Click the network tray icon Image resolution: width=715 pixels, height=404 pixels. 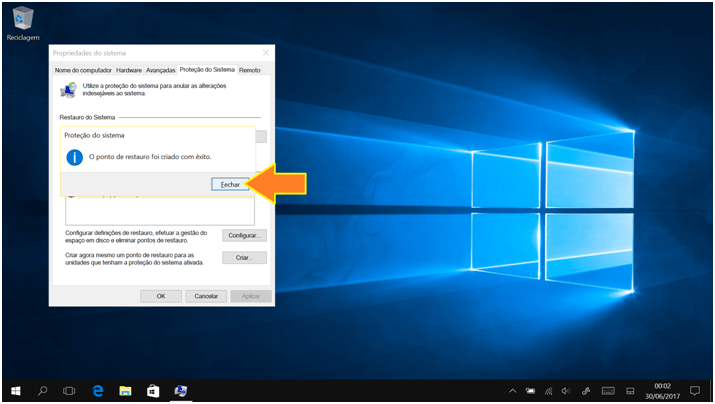point(547,391)
